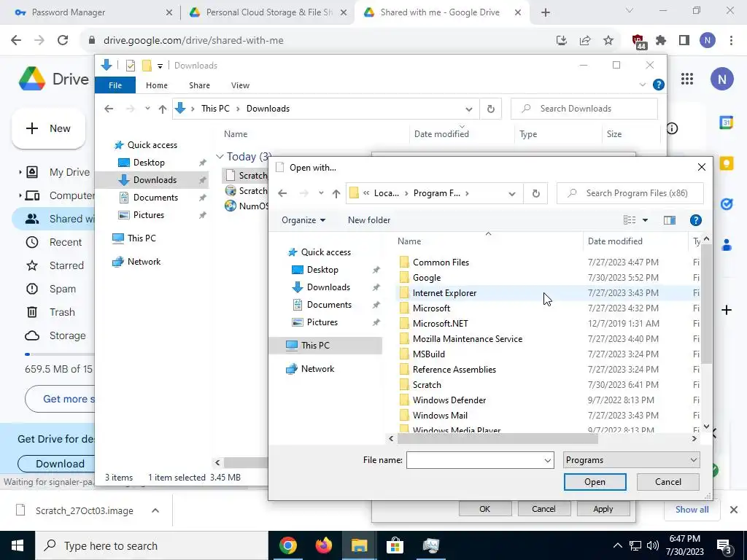Open Microsoft Store from the taskbar
This screenshot has width=747, height=560.
395,545
